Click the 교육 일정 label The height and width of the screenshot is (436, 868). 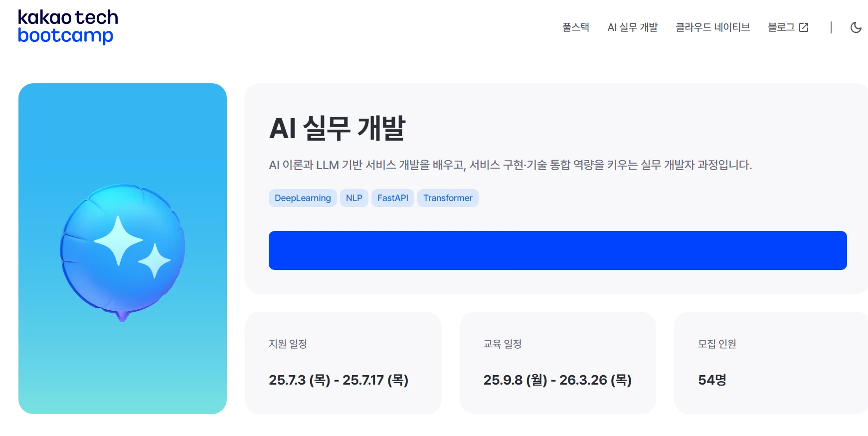tap(502, 344)
